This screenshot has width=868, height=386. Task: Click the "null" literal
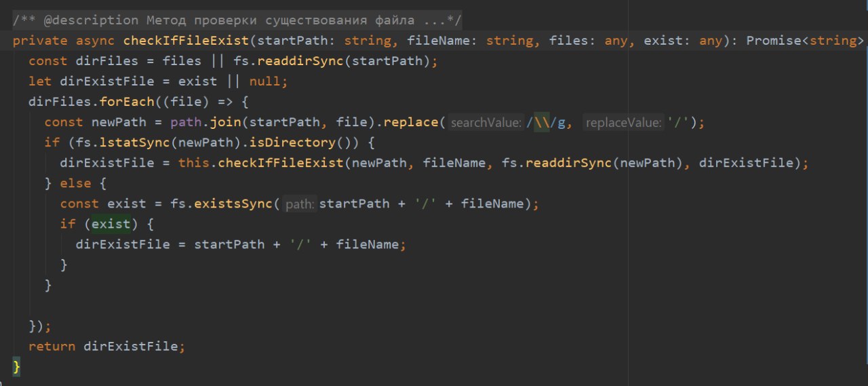pyautogui.click(x=264, y=81)
